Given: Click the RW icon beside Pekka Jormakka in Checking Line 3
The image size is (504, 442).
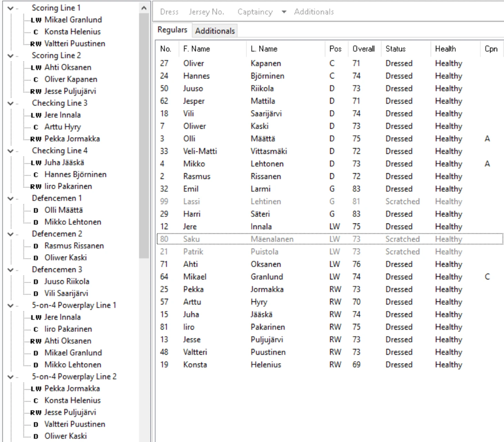Looking at the screenshot, I should point(36,139).
